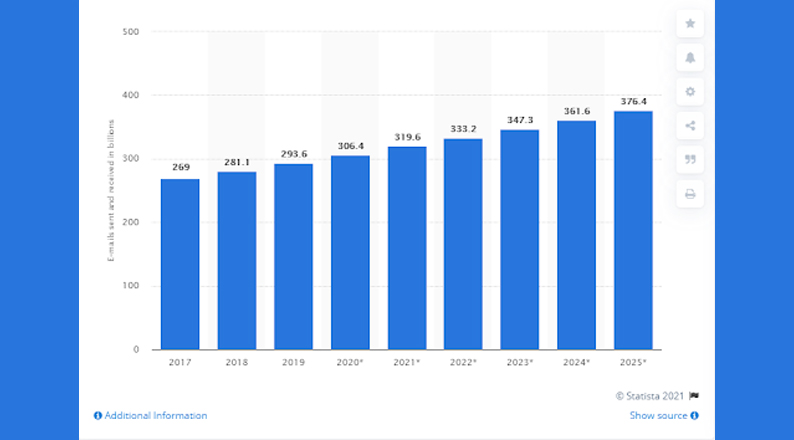The width and height of the screenshot is (794, 440).
Task: Click the y-axis value 500
Action: coord(131,32)
